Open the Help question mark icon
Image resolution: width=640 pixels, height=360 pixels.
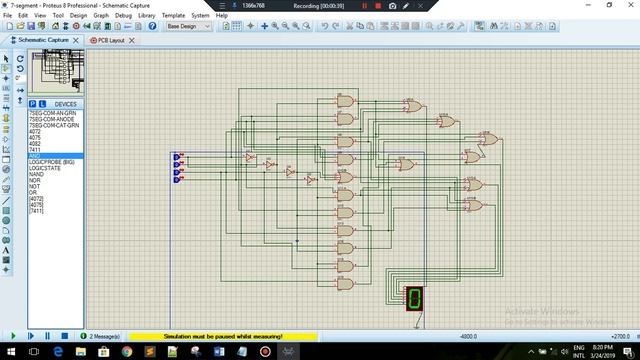152,26
